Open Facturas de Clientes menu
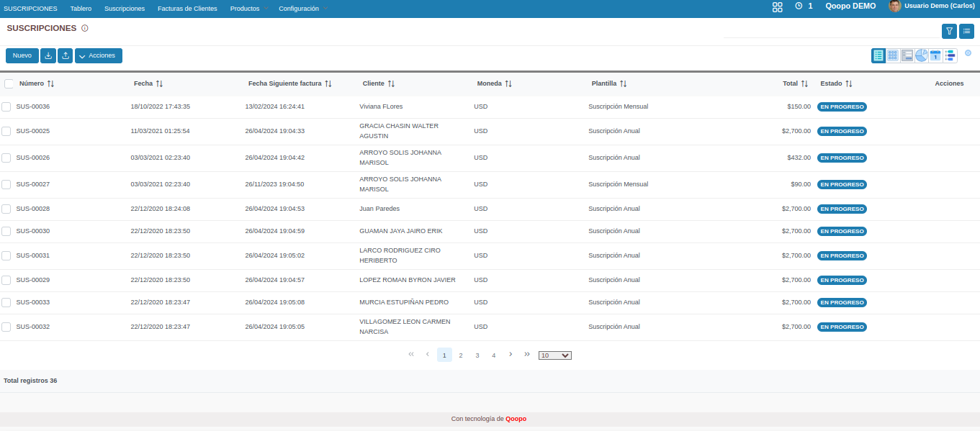Screen dimensions: 980x431 pos(187,9)
